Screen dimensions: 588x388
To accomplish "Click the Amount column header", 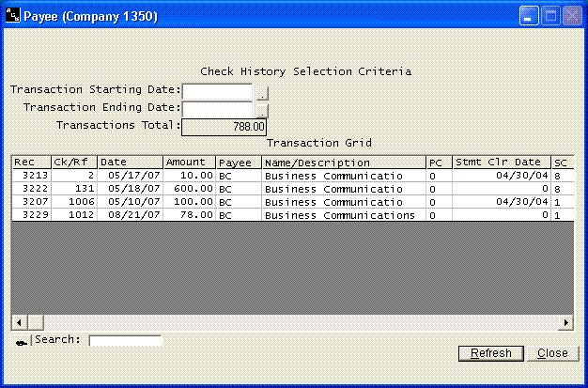I will 190,163.
